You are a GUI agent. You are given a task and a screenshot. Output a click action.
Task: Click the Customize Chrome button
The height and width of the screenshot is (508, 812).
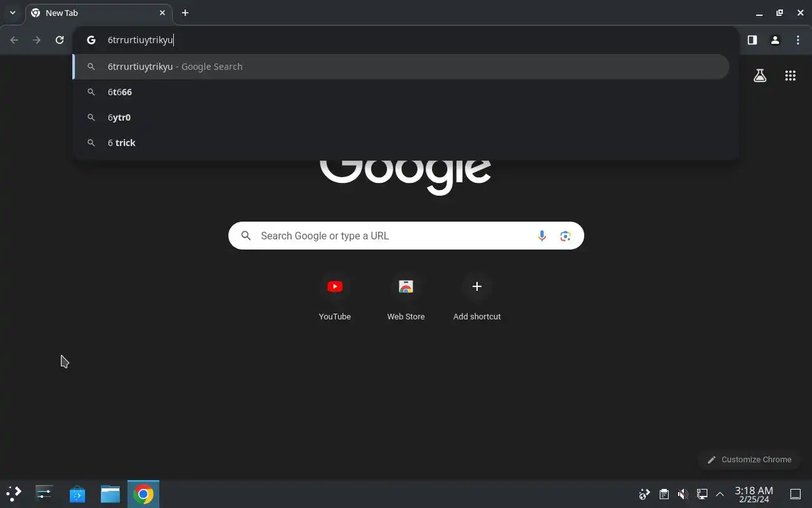tap(749, 459)
